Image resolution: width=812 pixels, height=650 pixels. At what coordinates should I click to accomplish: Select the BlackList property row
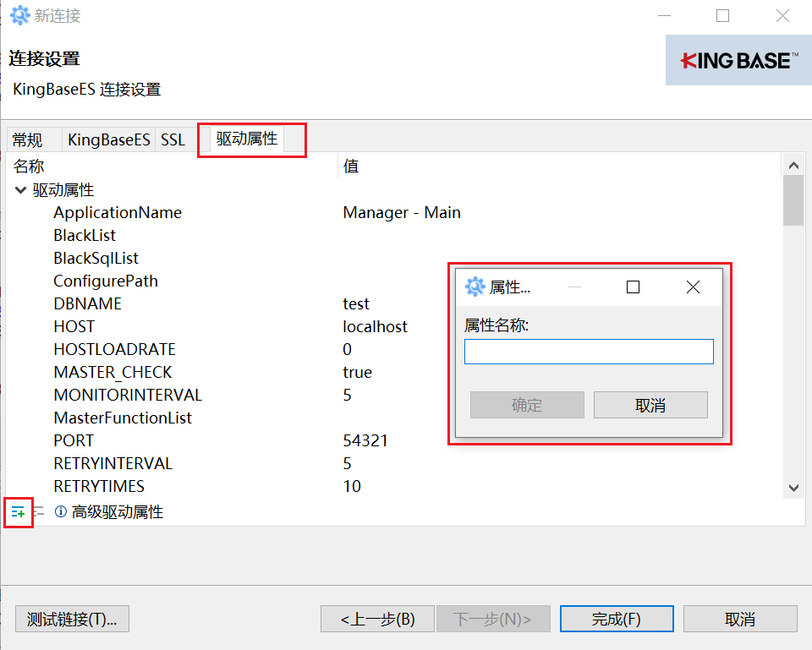85,235
